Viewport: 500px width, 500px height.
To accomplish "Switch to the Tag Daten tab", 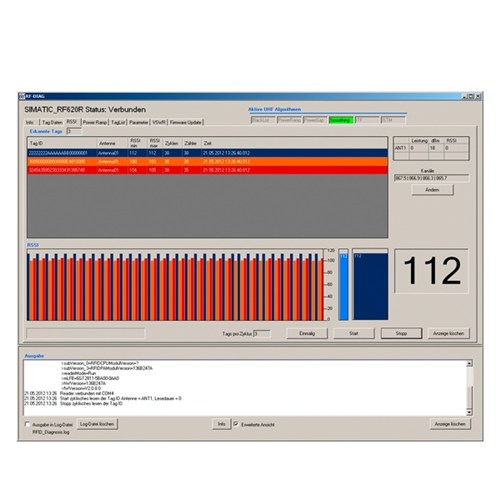I will pyautogui.click(x=52, y=122).
